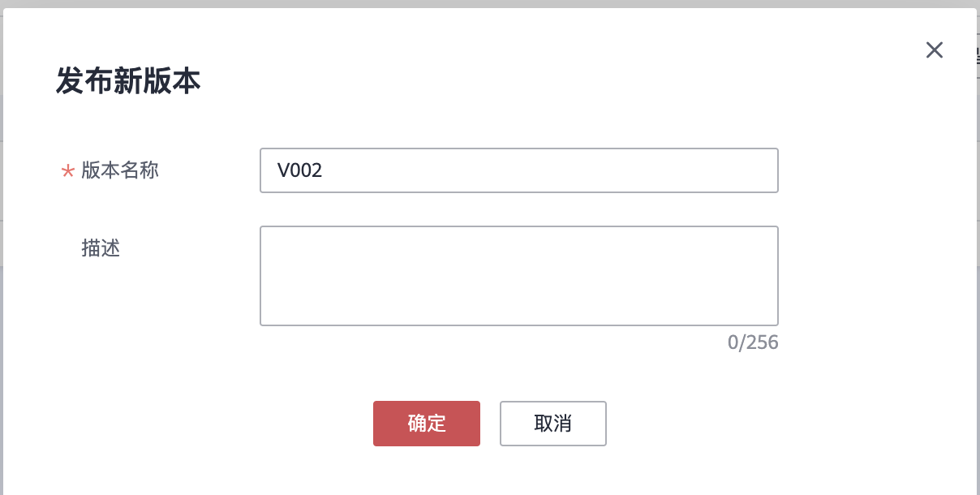
Task: Click the description character count indicator
Action: tap(752, 342)
